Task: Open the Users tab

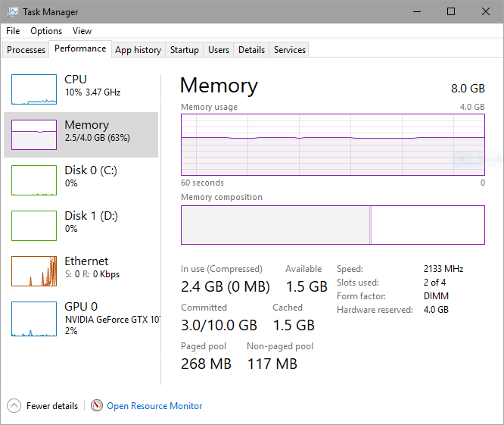Action: (x=219, y=50)
